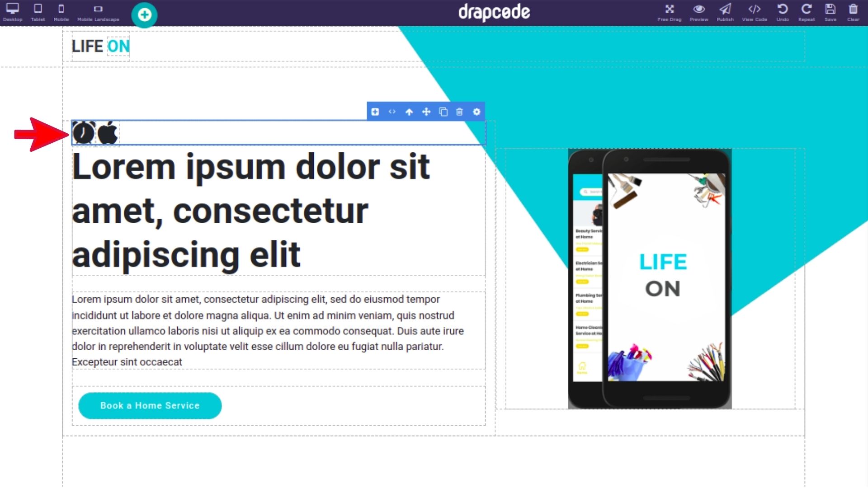This screenshot has width=868, height=488.
Task: Click the Undo action icon
Action: click(783, 10)
